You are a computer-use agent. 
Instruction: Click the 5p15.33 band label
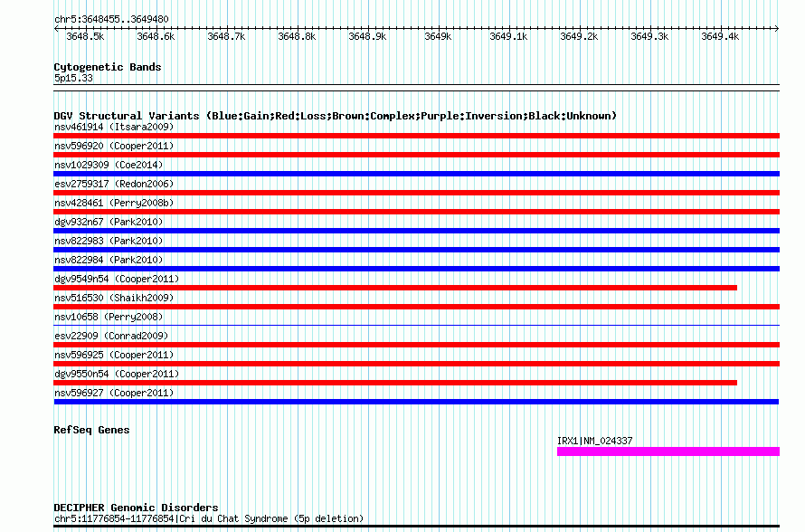click(x=73, y=78)
